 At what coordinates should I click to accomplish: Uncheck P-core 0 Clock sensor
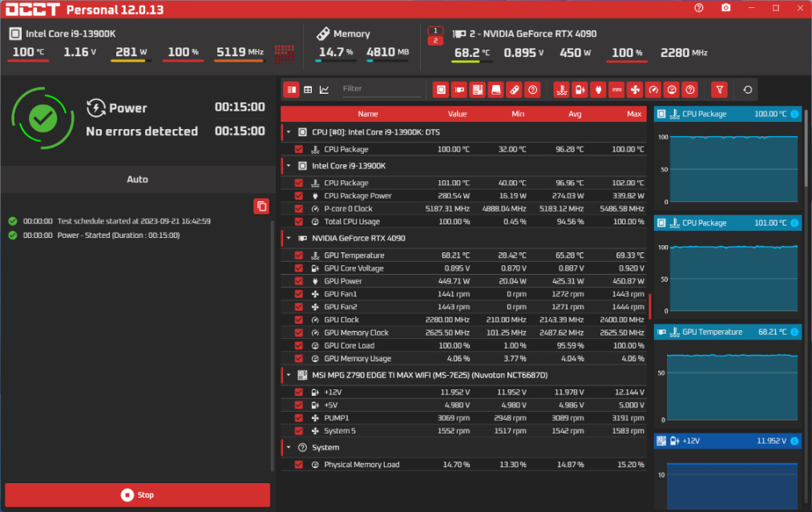tap(299, 208)
